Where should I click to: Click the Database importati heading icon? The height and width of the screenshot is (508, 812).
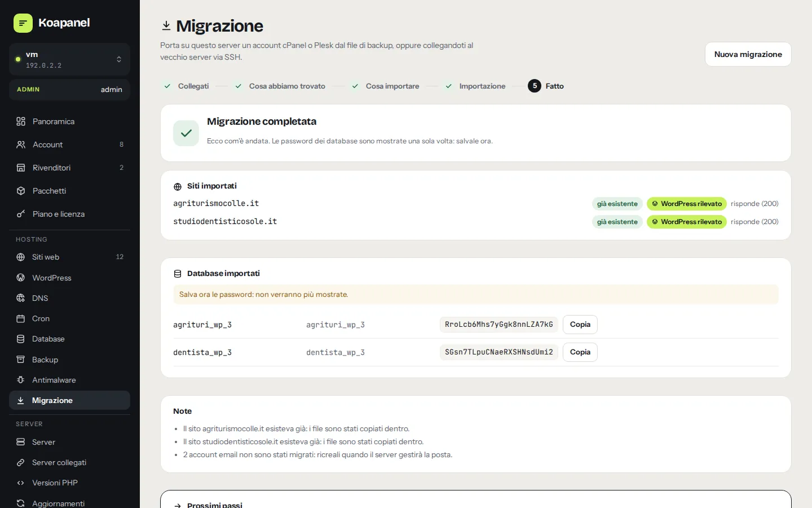point(178,274)
